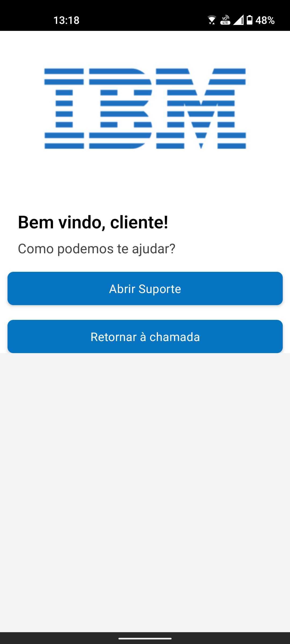Screen dimensions: 290x644
Task: Tap the 13:18 clock in status bar
Action: point(66,20)
